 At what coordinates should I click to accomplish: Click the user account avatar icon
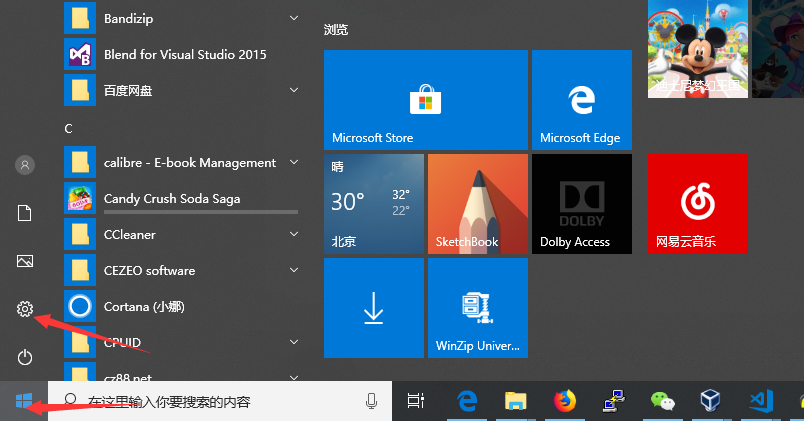pos(25,165)
